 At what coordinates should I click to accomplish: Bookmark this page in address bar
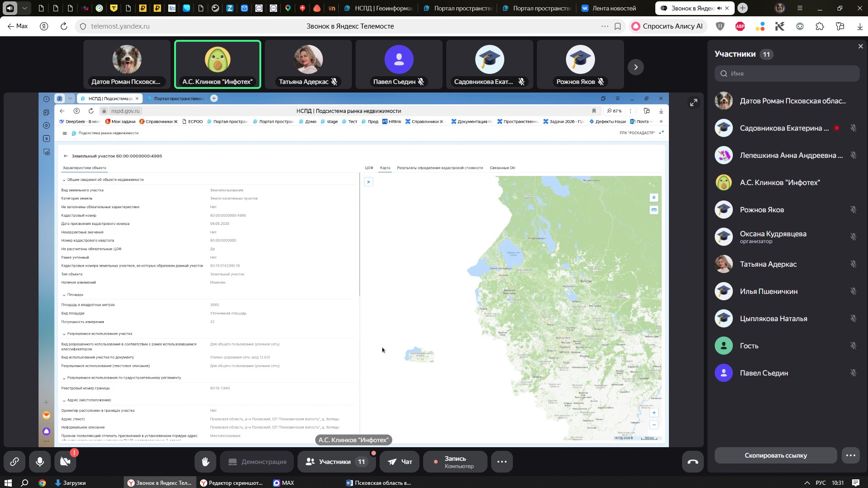point(618,26)
